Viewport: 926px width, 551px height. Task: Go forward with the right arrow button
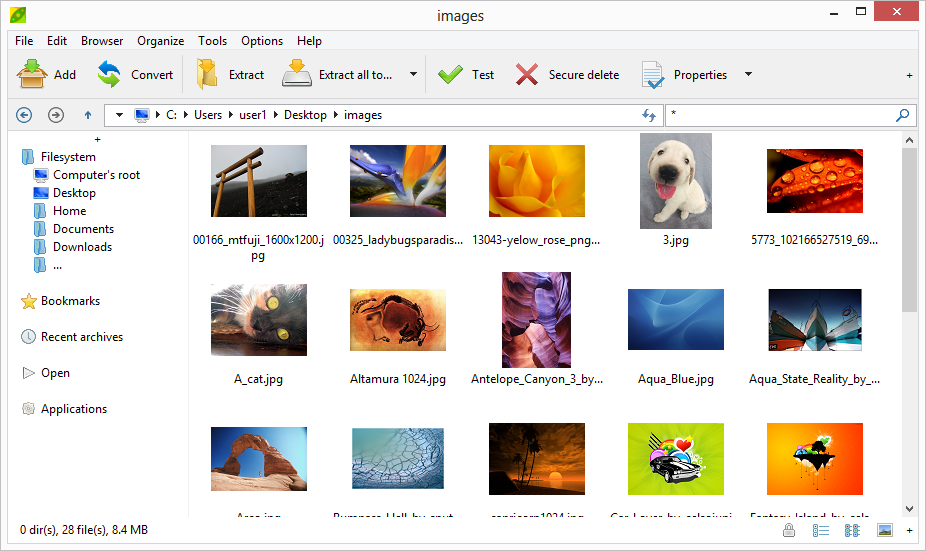pyautogui.click(x=56, y=115)
